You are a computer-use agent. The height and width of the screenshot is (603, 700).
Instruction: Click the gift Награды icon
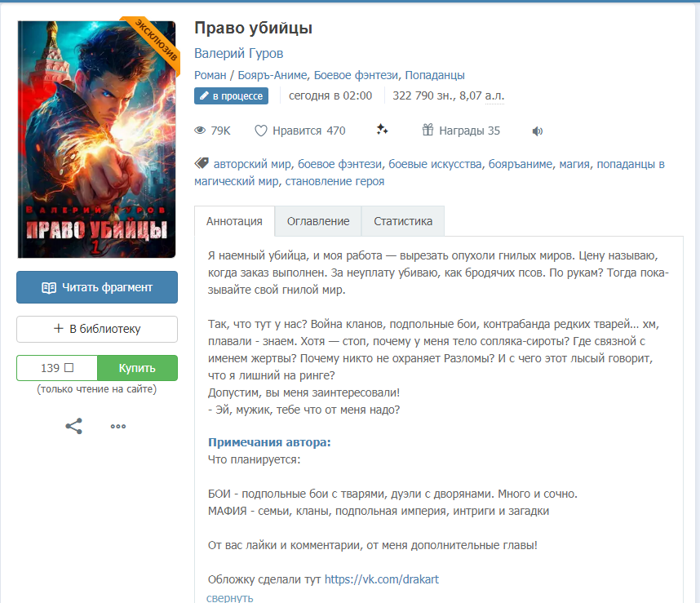pos(428,130)
